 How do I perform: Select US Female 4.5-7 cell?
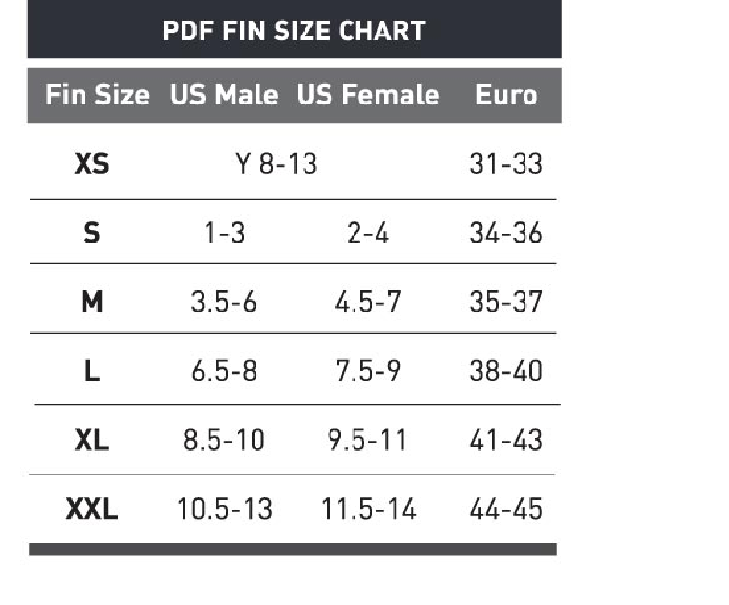368,301
